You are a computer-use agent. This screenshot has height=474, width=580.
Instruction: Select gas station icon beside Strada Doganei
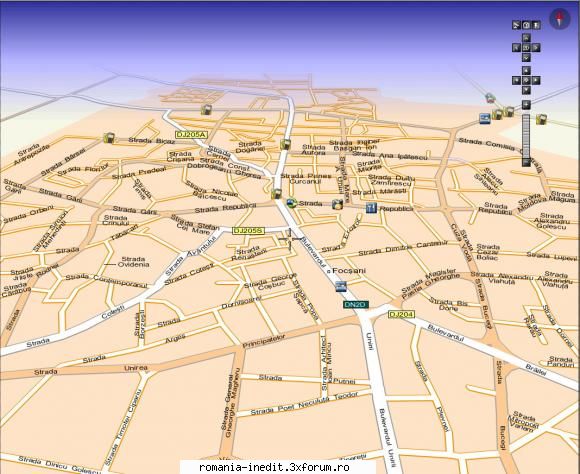click(x=285, y=144)
